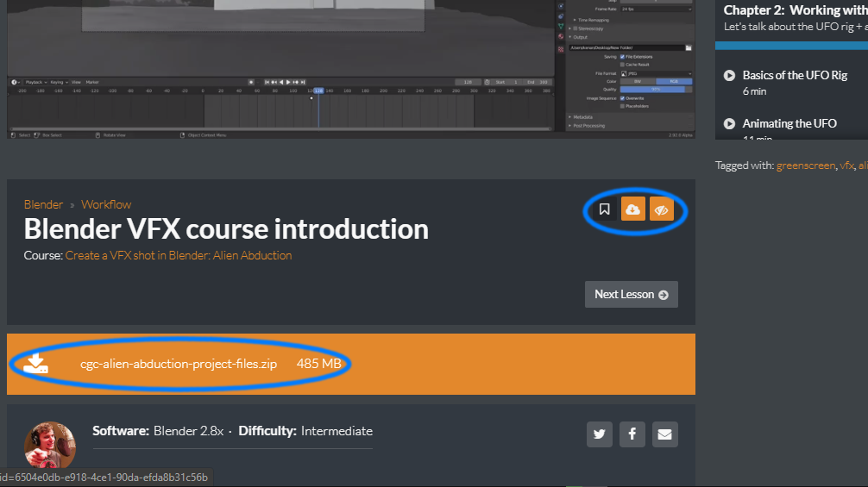The width and height of the screenshot is (868, 487).
Task: Click the output path text field
Action: 627,48
